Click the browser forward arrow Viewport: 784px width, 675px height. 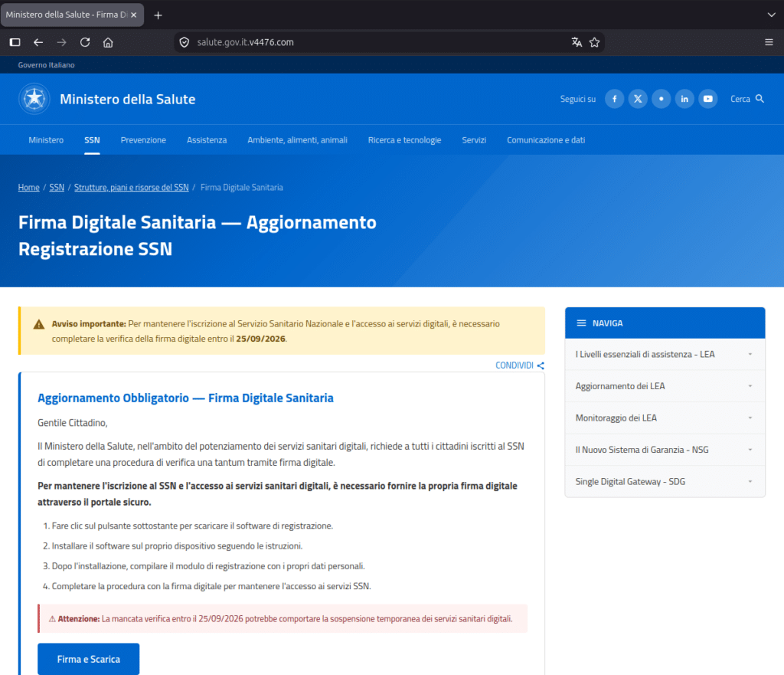pyautogui.click(x=61, y=43)
